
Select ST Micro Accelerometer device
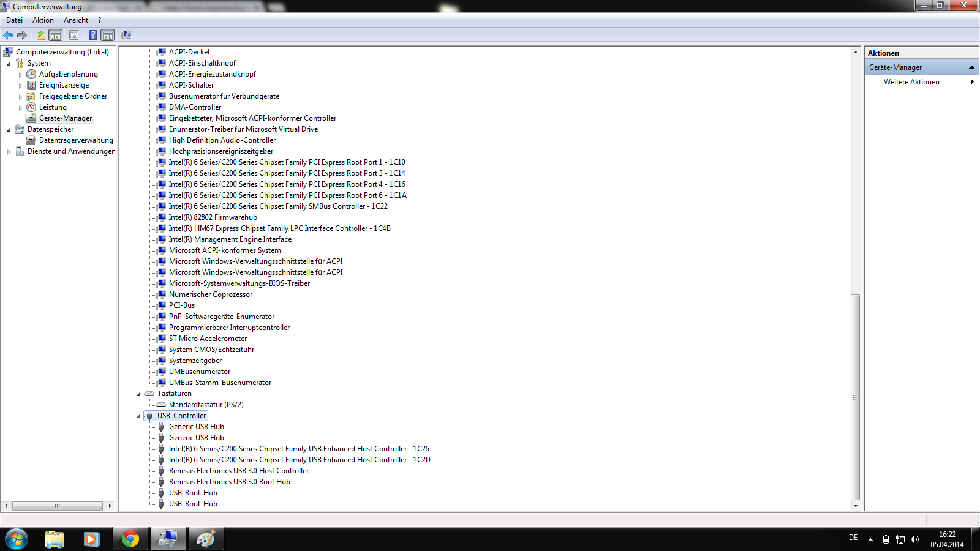tap(208, 339)
